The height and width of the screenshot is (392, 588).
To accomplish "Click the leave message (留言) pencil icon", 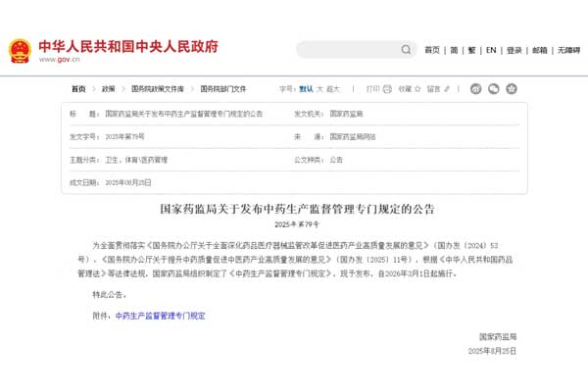I will 420,88.
